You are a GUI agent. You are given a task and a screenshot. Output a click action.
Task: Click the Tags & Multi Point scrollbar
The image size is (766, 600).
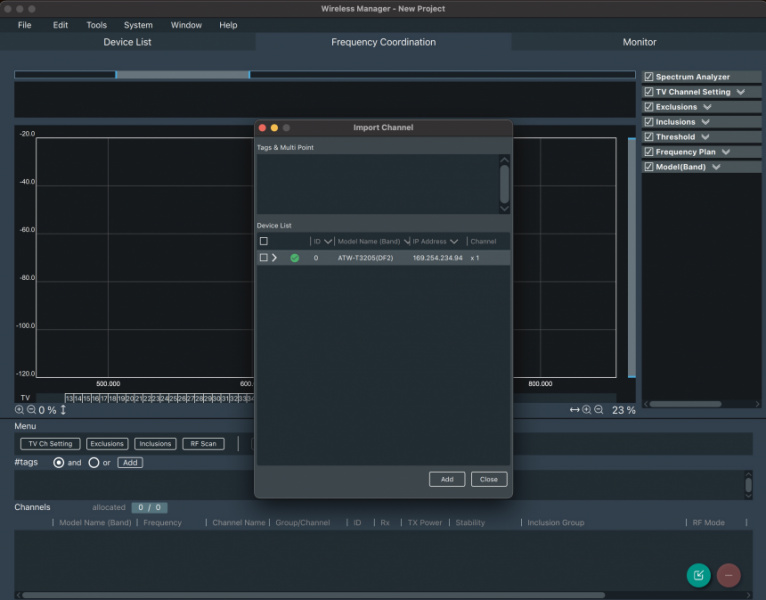(504, 184)
